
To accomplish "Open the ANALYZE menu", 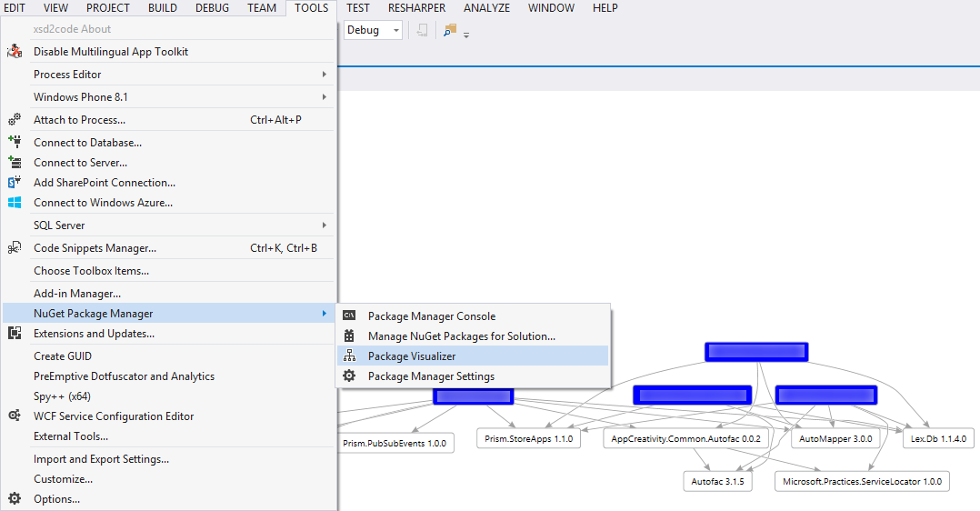I will (x=487, y=8).
